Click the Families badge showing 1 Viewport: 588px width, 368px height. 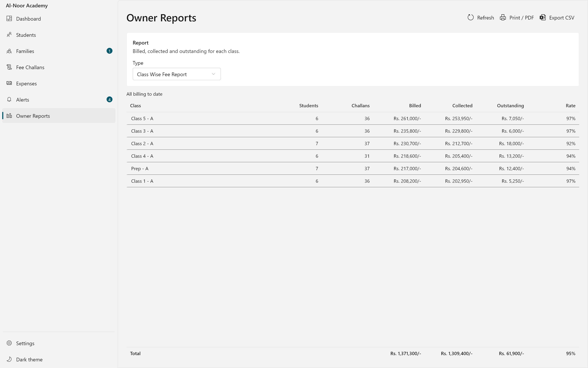pos(109,51)
